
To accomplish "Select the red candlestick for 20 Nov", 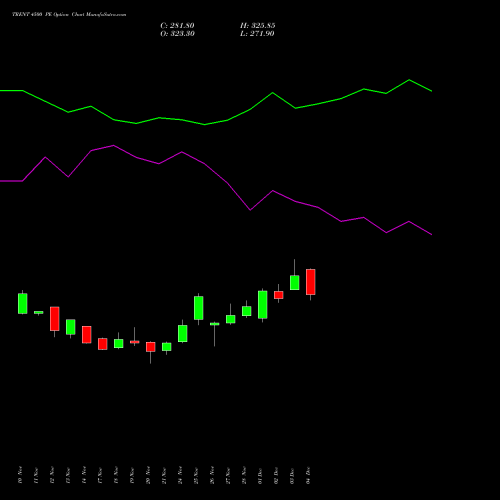I will point(151,347).
